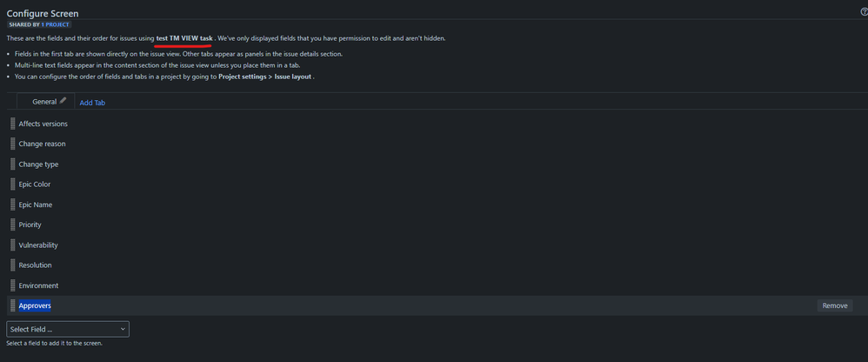Grab the drag handle for Epic Color
Image resolution: width=868 pixels, height=362 pixels.
(13, 184)
